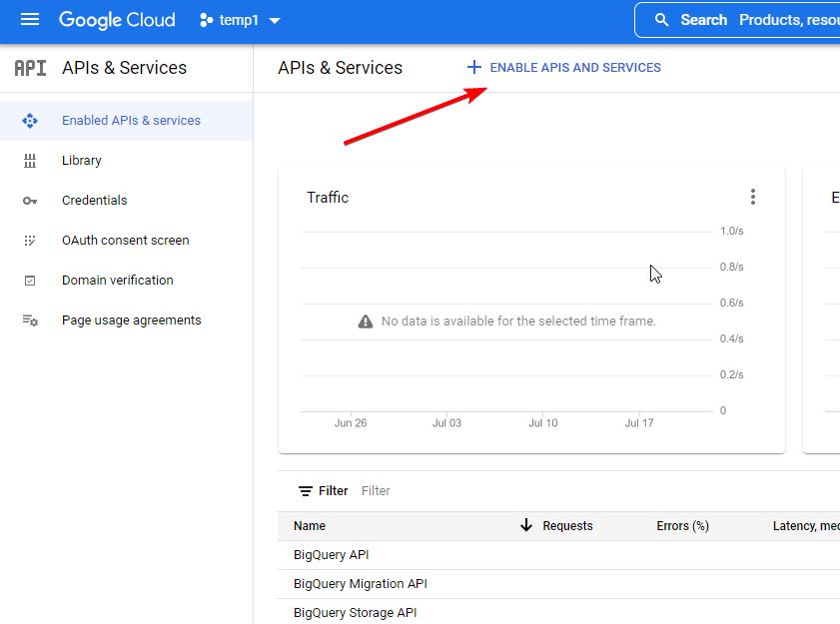Image resolution: width=840 pixels, height=624 pixels.
Task: Click the Page usage agreements settings icon
Action: [x=30, y=320]
